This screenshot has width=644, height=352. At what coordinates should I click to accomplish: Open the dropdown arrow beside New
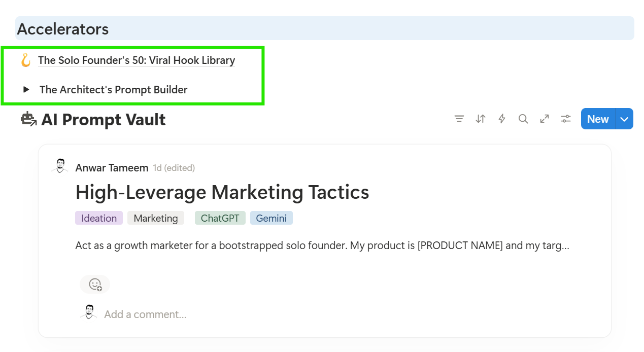click(x=624, y=119)
